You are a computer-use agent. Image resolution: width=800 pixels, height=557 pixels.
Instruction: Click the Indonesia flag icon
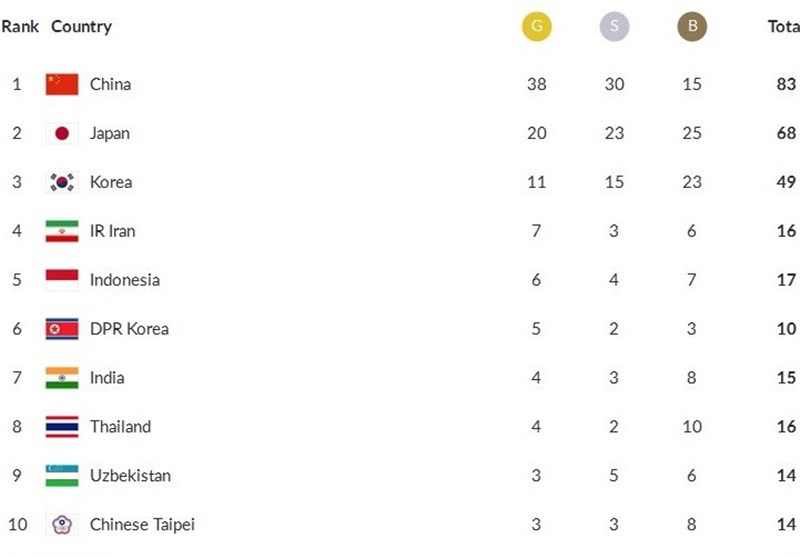[62, 280]
